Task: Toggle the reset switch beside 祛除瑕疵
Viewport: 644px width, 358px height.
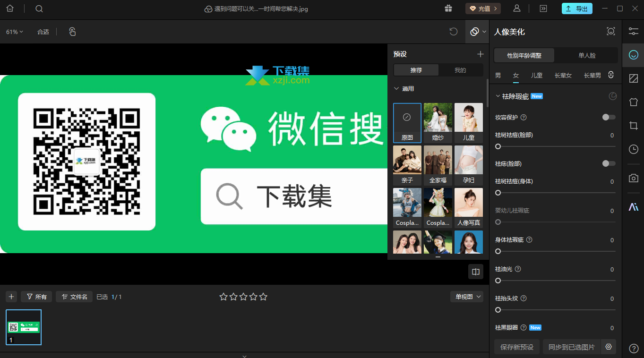Action: click(x=612, y=96)
